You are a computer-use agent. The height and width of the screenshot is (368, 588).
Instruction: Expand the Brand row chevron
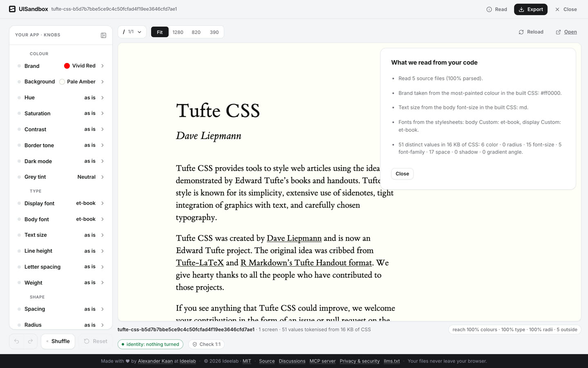pos(102,66)
